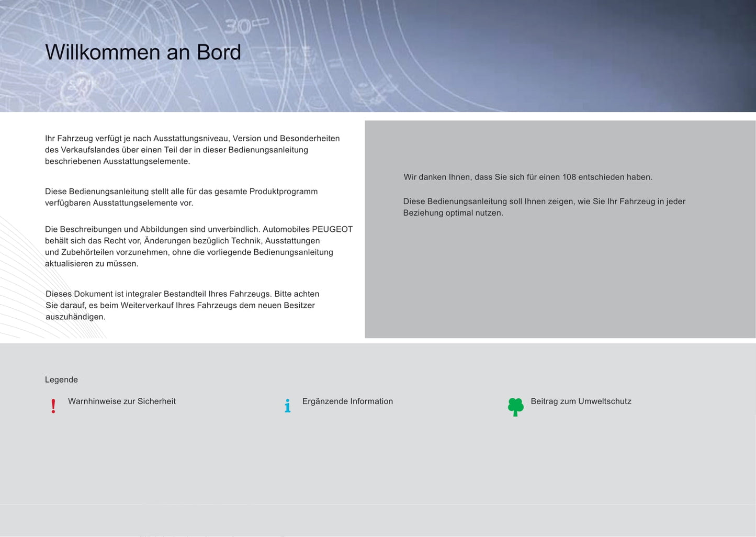Click the 'Legende' section title
The image size is (756, 537).
point(61,380)
